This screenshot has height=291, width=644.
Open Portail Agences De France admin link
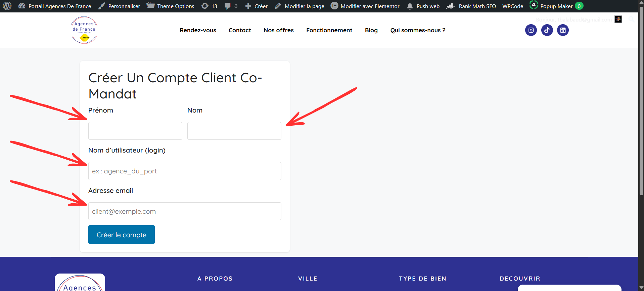[60, 6]
